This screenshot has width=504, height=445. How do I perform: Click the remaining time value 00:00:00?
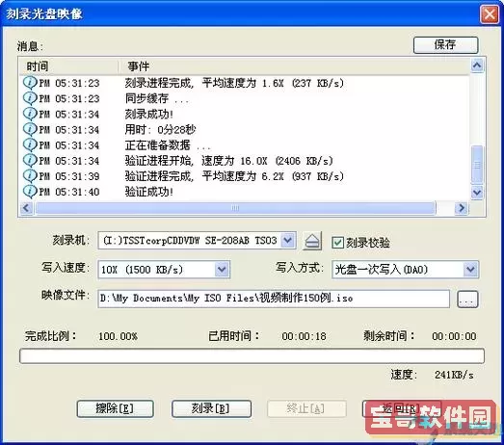454,336
